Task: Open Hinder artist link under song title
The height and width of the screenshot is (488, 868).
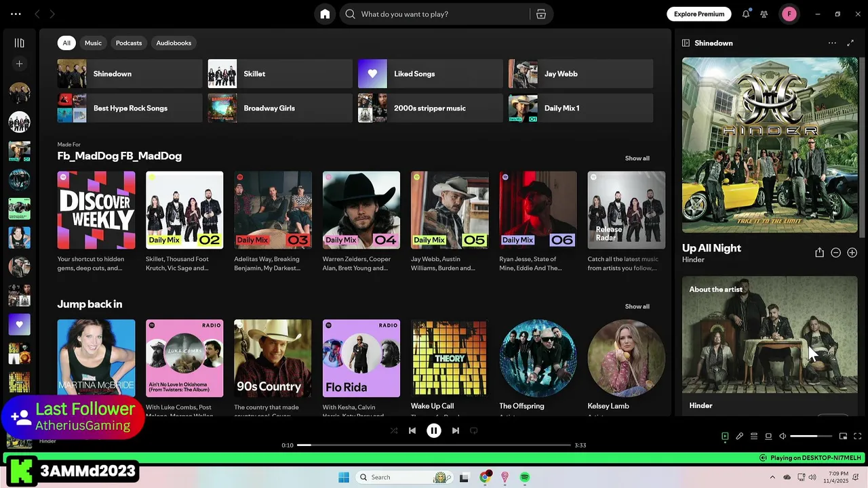Action: point(693,260)
